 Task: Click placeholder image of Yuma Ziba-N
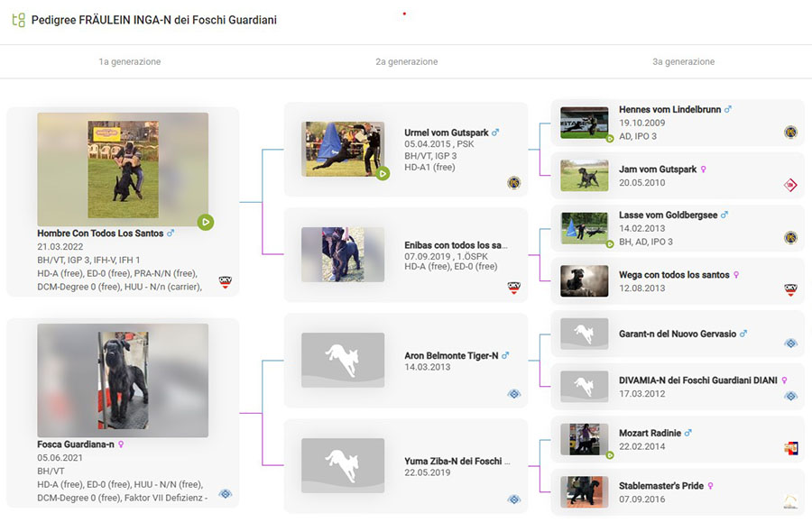click(343, 465)
